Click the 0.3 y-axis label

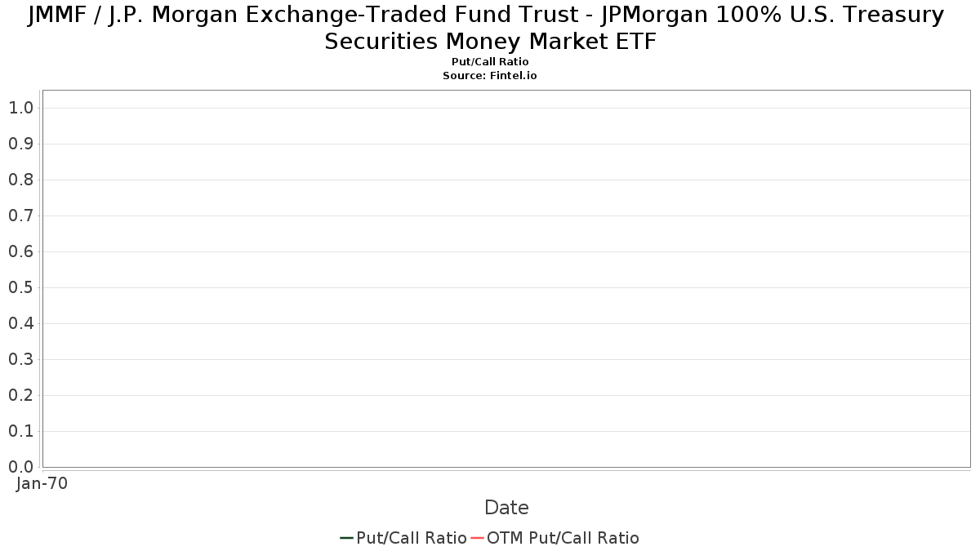[x=20, y=359]
